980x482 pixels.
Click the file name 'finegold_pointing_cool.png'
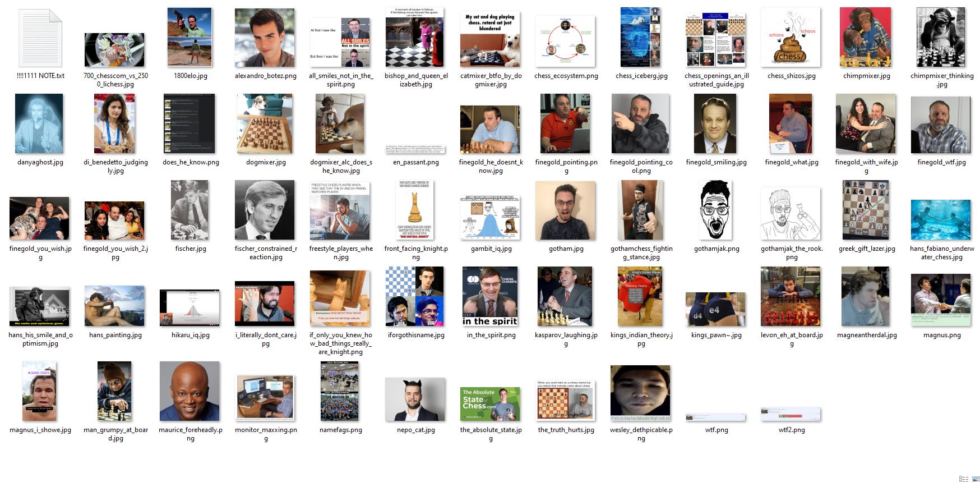pyautogui.click(x=641, y=167)
